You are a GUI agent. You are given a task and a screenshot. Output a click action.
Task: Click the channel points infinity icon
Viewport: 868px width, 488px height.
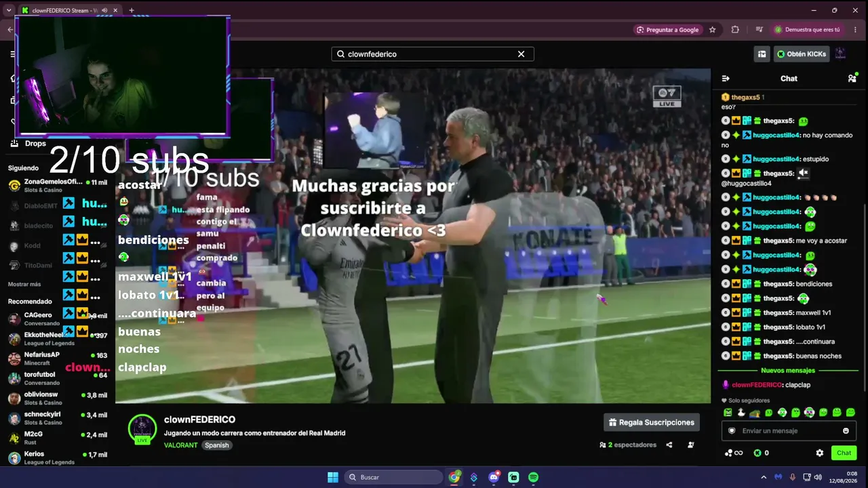(734, 453)
